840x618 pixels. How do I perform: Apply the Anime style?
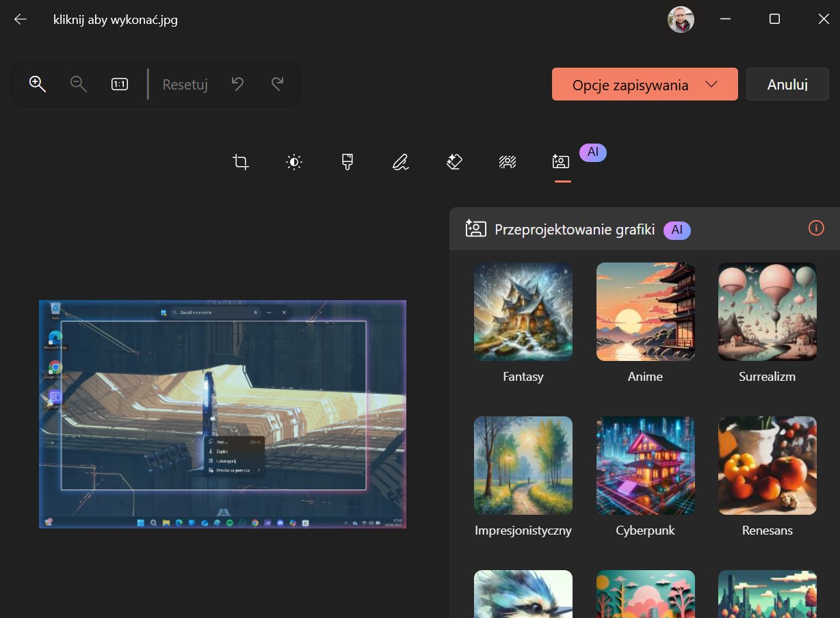646,312
